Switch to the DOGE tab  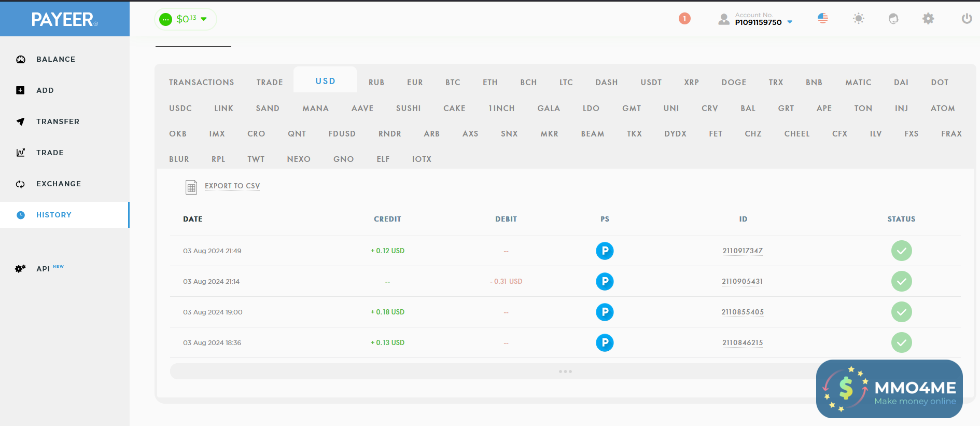(x=734, y=83)
